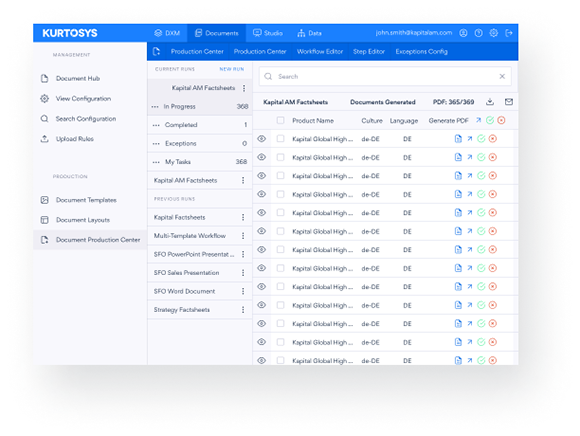The image size is (580, 436).
Task: Switch to the DXM tab
Action: (x=167, y=33)
